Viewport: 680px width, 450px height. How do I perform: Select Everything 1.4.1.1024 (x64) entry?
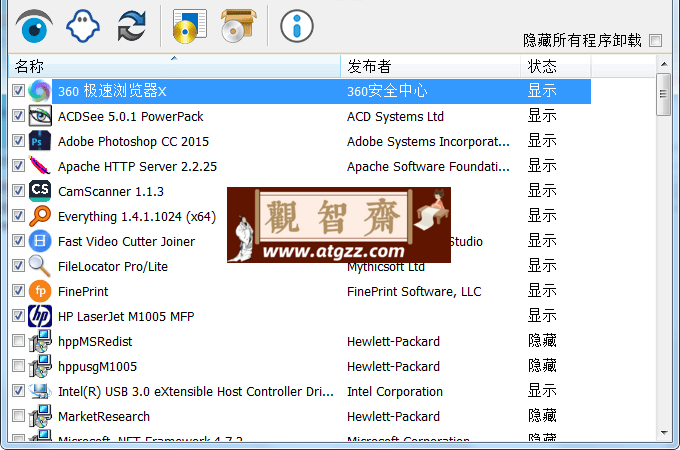137,217
